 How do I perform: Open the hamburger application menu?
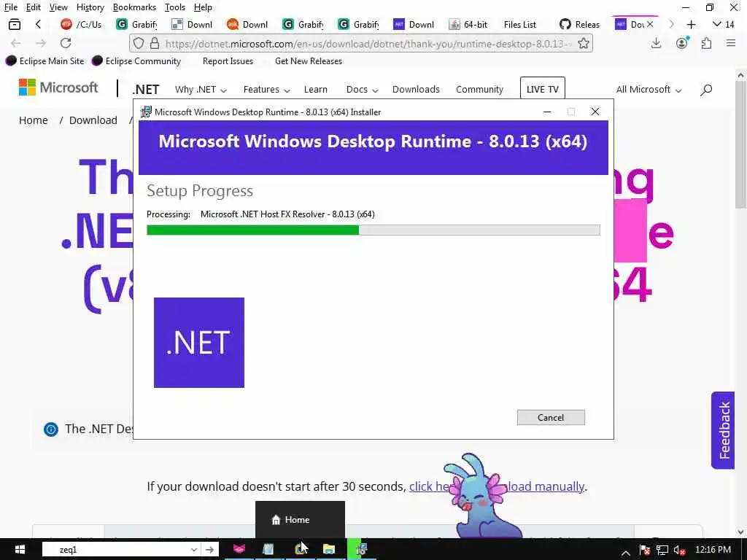click(731, 43)
